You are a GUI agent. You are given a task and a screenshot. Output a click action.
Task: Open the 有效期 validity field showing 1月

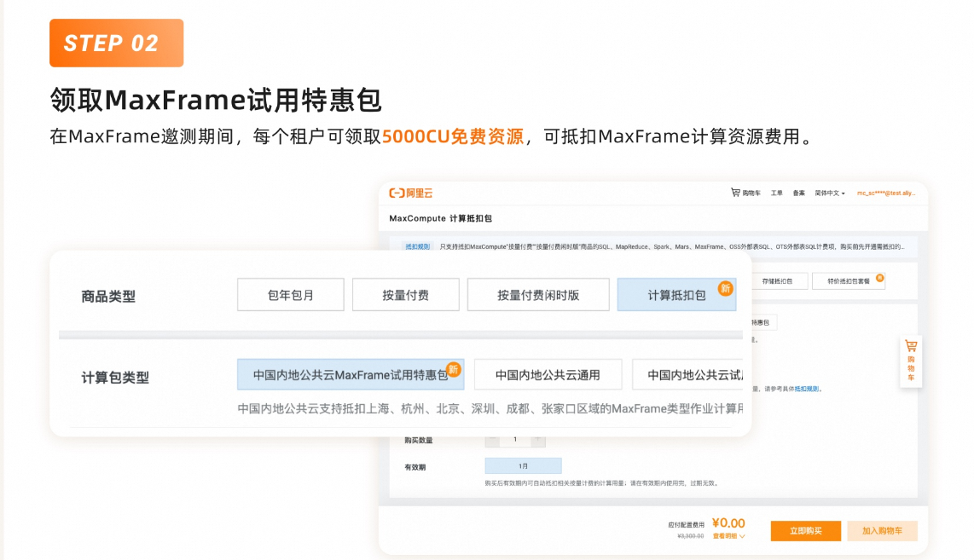[x=523, y=465]
